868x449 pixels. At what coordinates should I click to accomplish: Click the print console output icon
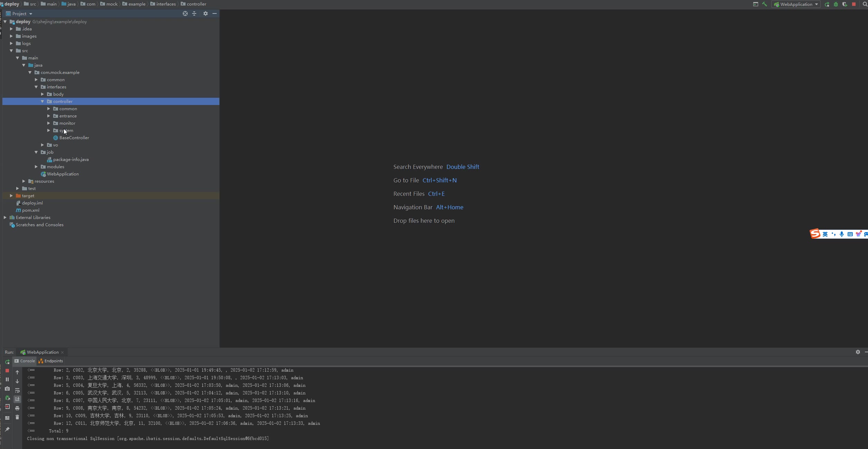17,408
